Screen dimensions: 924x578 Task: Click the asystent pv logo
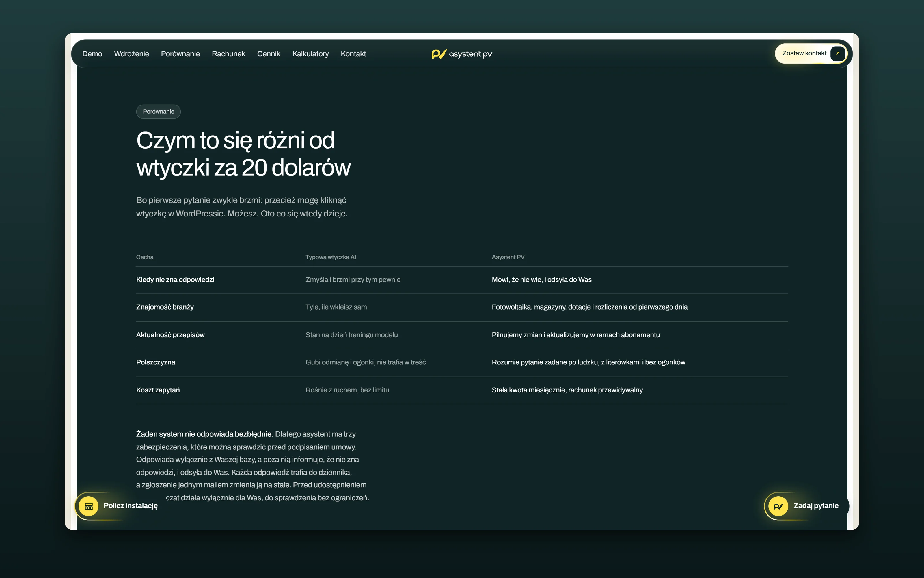click(x=462, y=54)
